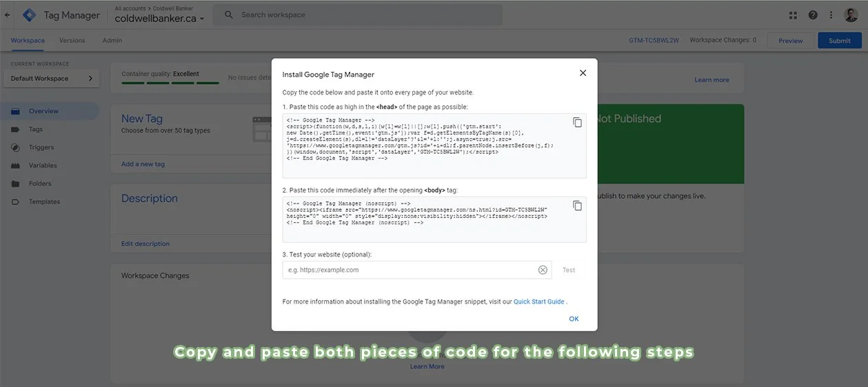This screenshot has height=387, width=868.
Task: Click Edit description link
Action: [x=145, y=244]
